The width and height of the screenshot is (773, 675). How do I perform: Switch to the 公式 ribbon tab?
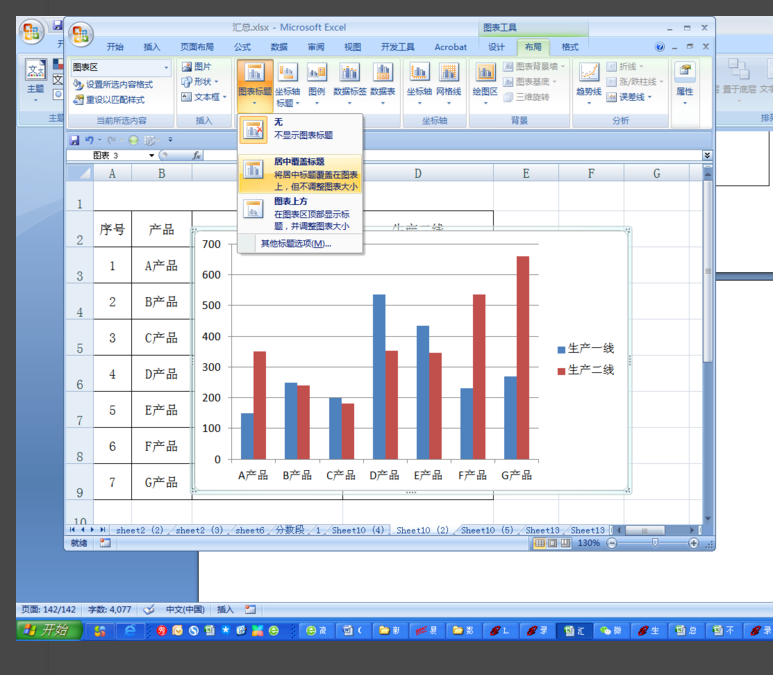pos(242,47)
